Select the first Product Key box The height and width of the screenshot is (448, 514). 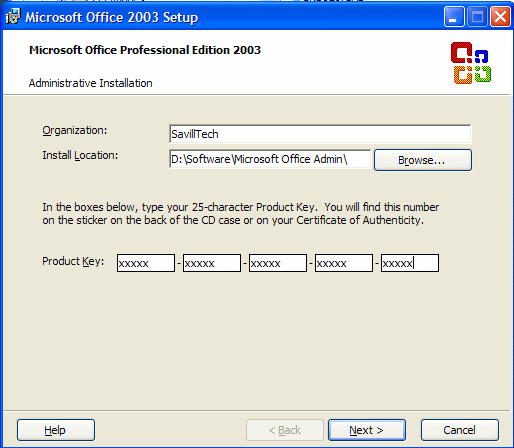click(146, 263)
